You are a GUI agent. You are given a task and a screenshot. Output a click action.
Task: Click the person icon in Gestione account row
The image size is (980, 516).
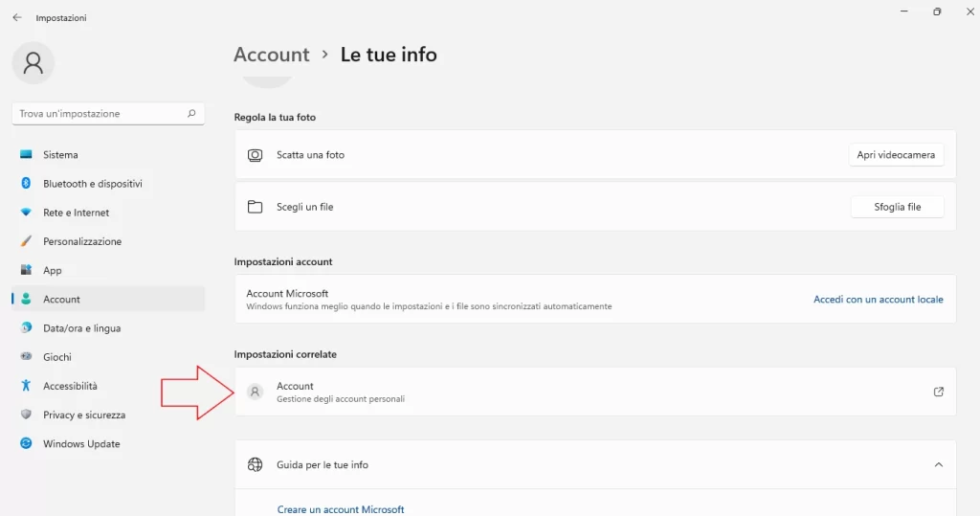(x=255, y=392)
